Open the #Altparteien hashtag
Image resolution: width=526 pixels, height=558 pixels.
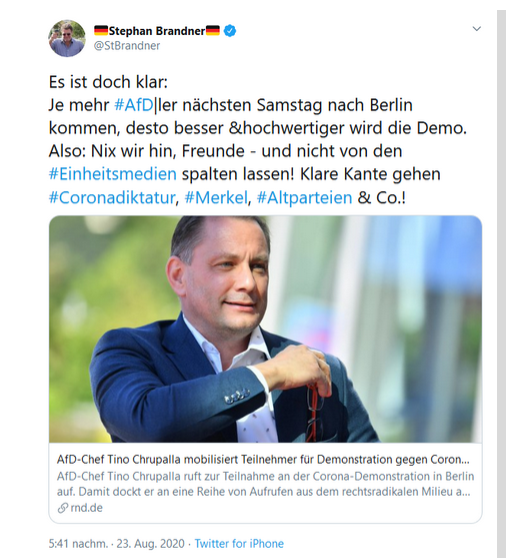click(304, 198)
